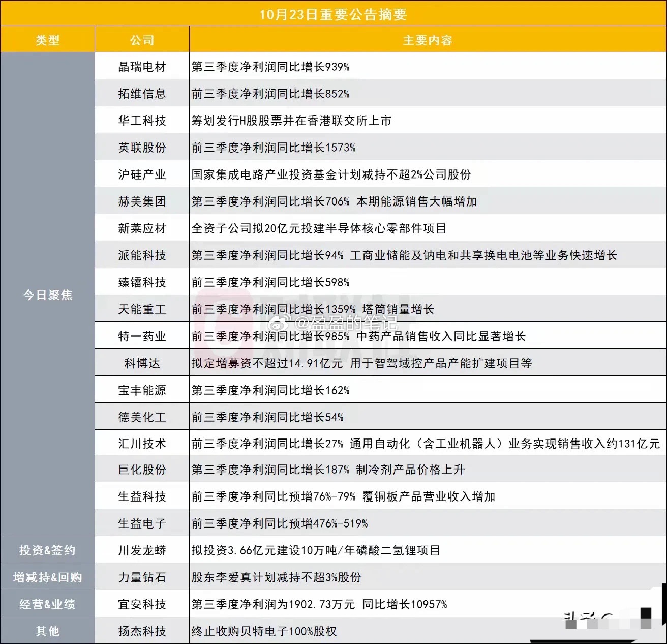Click company name '科博达'

tap(142, 363)
